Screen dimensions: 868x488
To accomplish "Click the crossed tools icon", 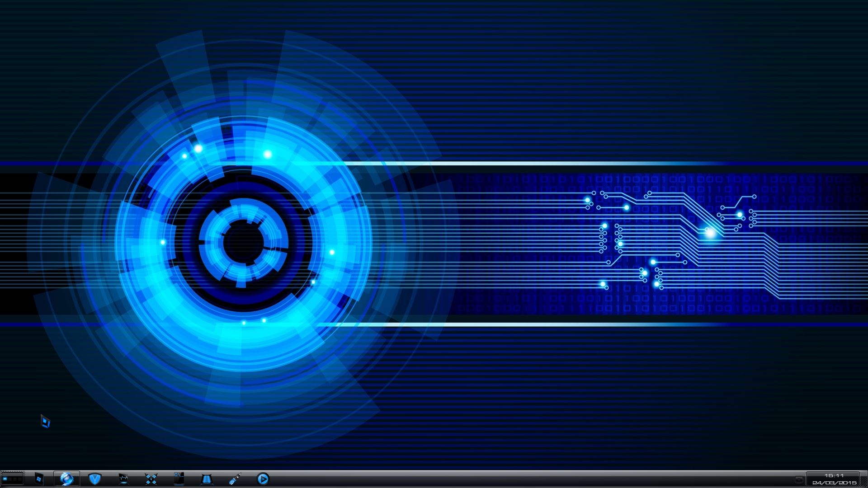I will coord(151,479).
